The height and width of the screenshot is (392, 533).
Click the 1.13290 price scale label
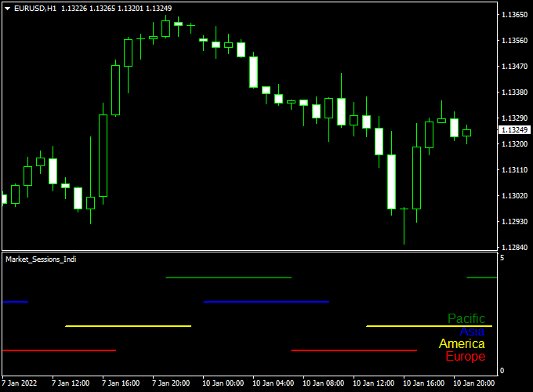tap(515, 118)
